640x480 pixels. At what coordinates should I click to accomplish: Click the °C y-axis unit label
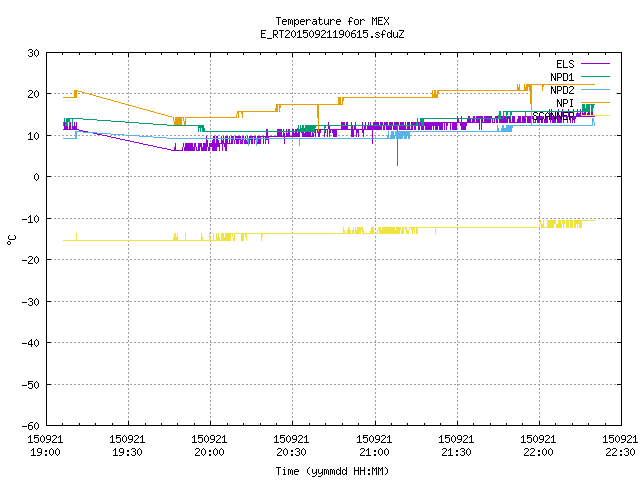click(11, 240)
